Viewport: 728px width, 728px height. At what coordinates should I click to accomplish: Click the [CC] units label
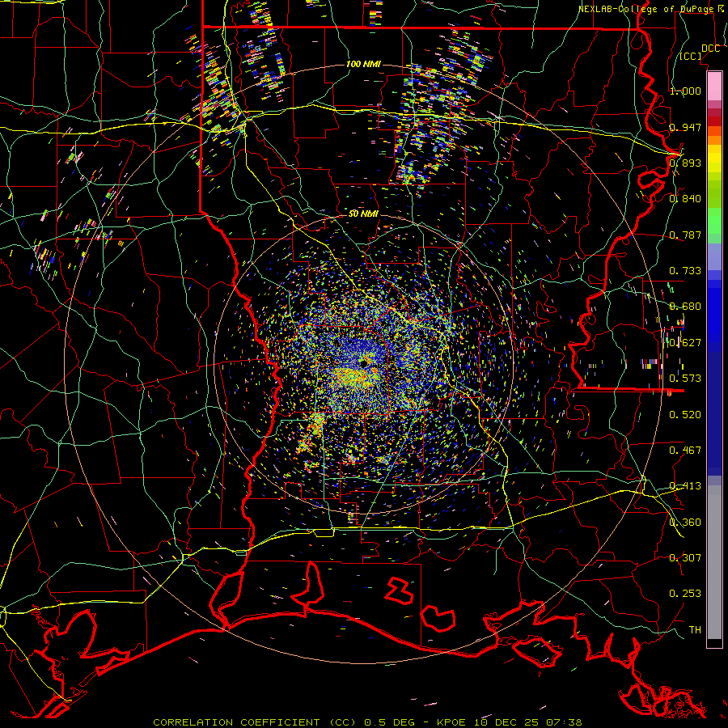pos(691,56)
